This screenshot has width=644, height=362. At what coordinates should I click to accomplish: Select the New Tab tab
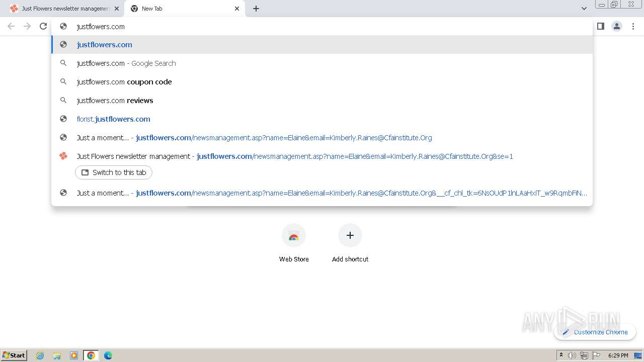tap(184, 9)
